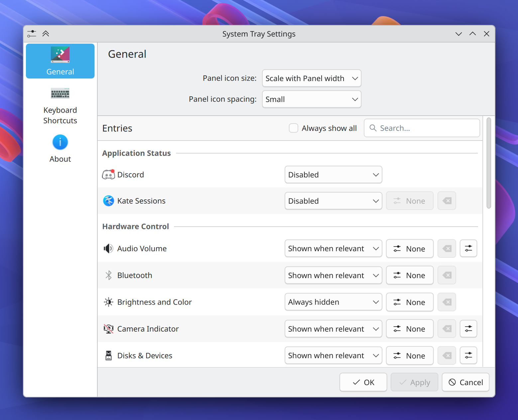Click the Cancel button

click(x=465, y=382)
